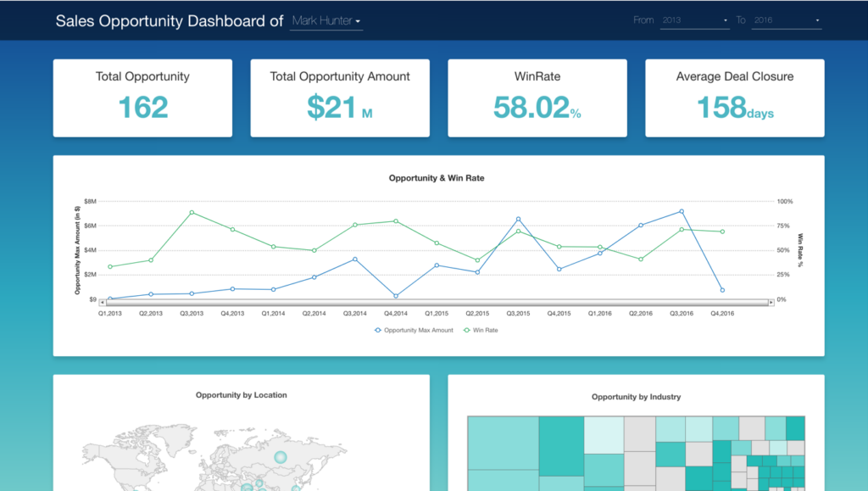
Task: Select the Total Opportunity card
Action: coord(142,98)
